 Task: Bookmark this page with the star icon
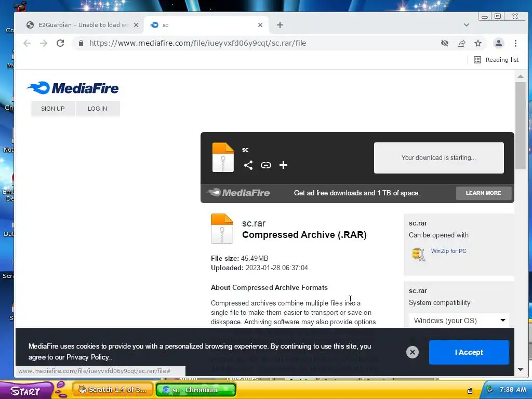(x=478, y=43)
